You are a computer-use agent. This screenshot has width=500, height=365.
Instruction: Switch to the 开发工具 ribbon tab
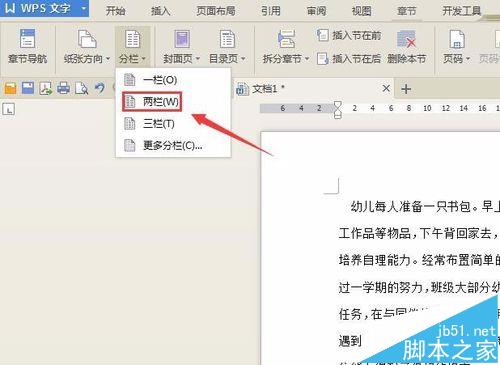click(462, 11)
